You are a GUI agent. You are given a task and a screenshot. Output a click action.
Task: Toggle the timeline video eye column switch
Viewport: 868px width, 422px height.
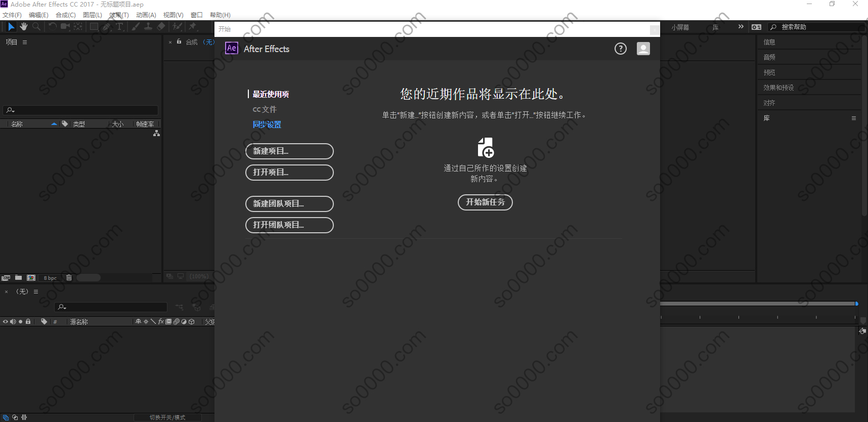[x=6, y=322]
